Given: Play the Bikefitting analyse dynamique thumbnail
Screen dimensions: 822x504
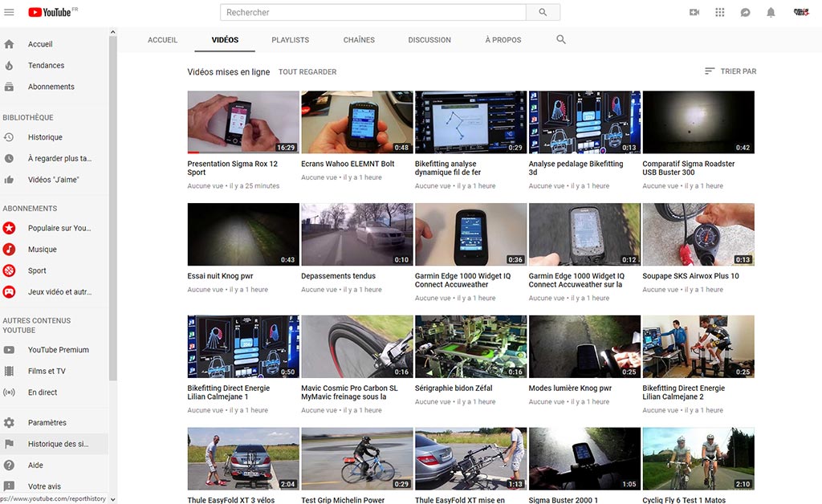Looking at the screenshot, I should pyautogui.click(x=470, y=122).
